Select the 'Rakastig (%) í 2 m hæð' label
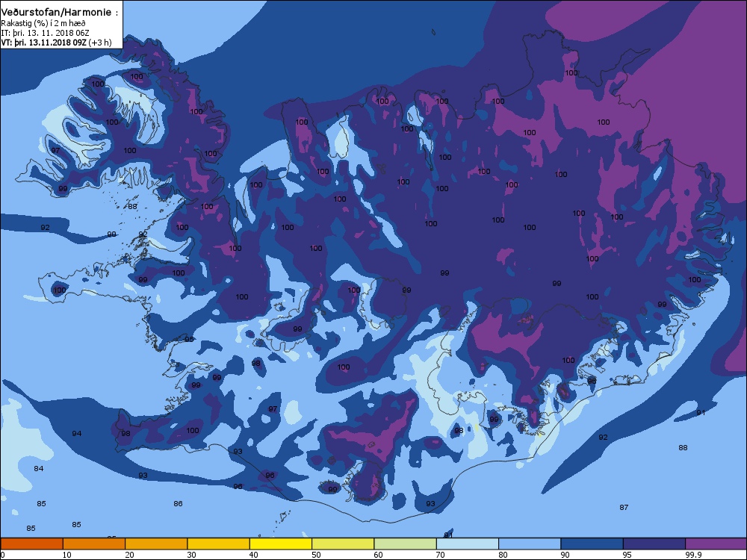Image resolution: width=747 pixels, height=560 pixels. tap(43, 23)
